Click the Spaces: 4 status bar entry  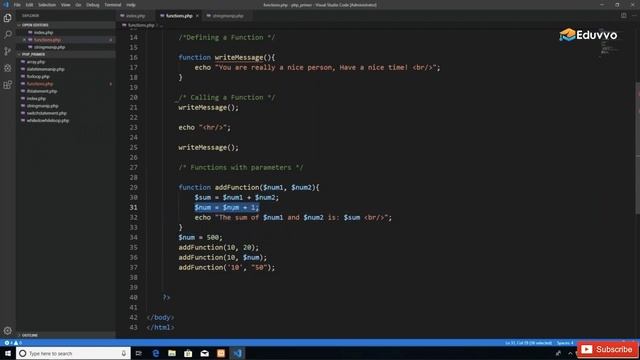[x=565, y=343]
